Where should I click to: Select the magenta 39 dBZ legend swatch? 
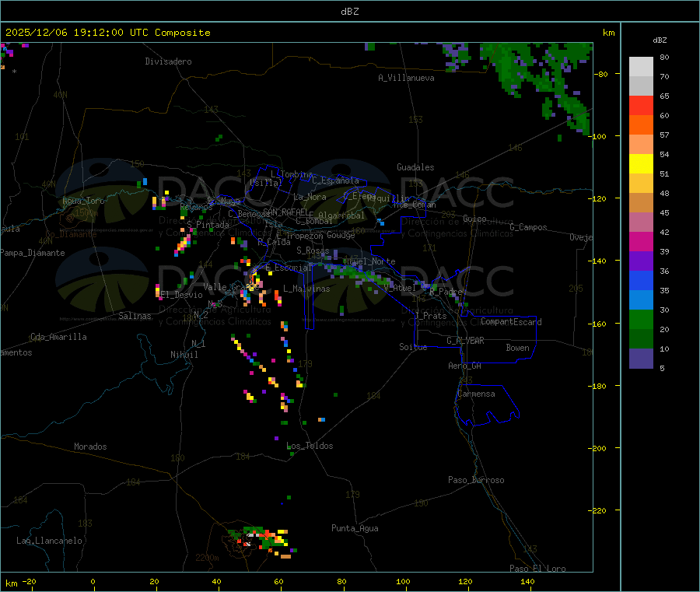pyautogui.click(x=641, y=241)
